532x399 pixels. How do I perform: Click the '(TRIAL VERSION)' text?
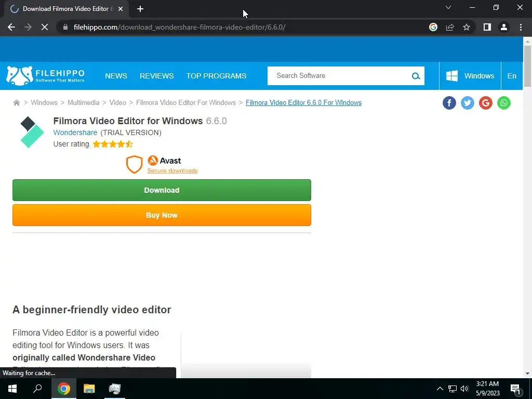tap(131, 132)
